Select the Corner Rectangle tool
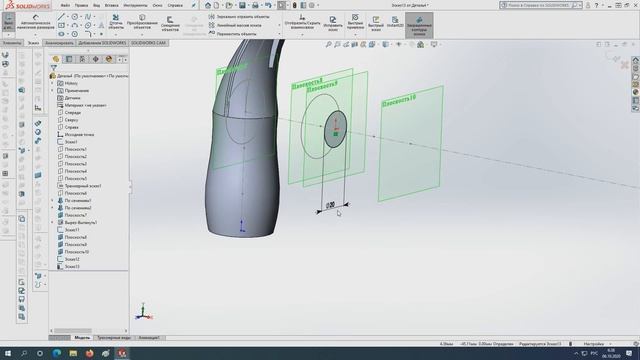Screen dimensions: 640x360 coord(61,26)
